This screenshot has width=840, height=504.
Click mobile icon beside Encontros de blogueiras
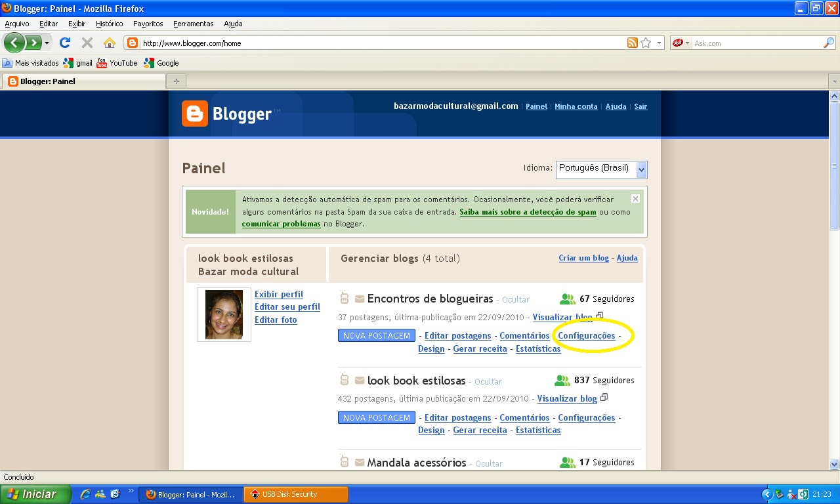tap(345, 299)
